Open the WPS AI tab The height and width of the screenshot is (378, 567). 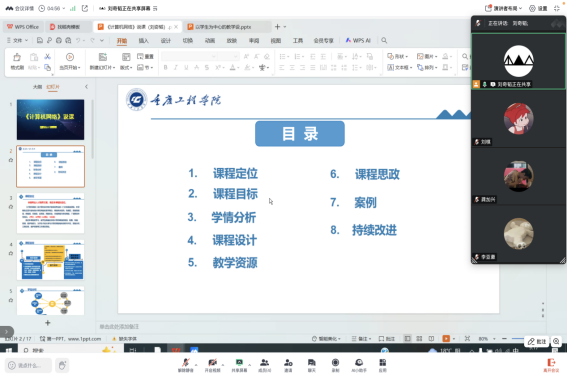coord(358,41)
